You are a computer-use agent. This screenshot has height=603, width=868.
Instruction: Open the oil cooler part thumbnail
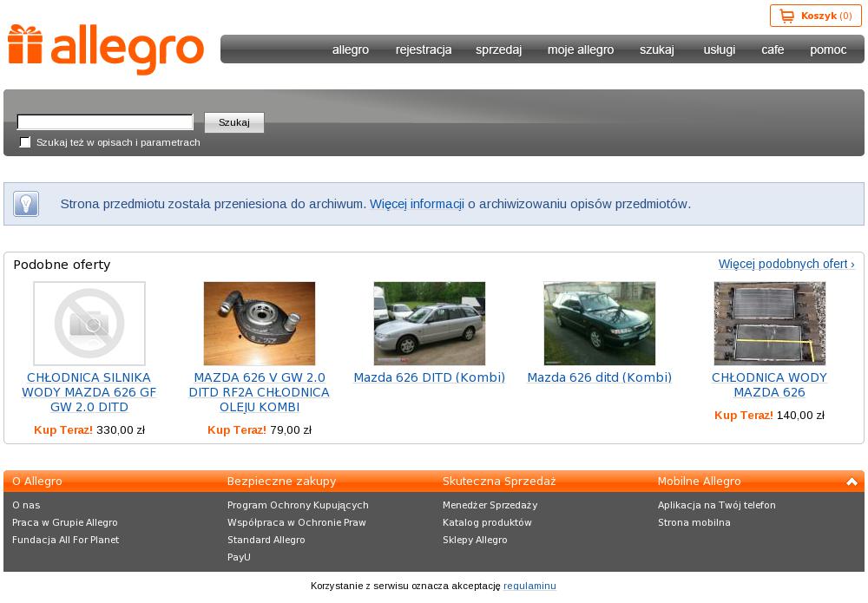click(x=260, y=324)
